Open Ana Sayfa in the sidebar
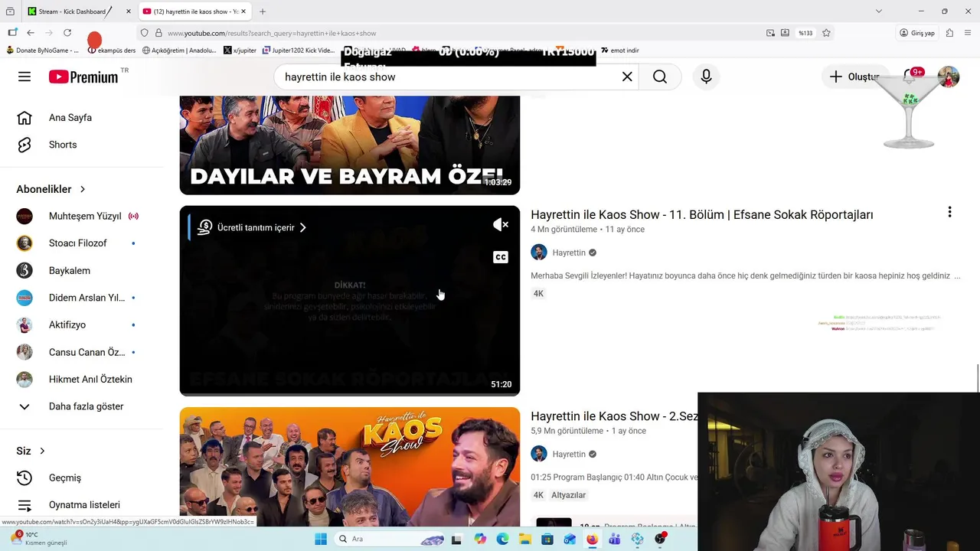The image size is (980, 551). [70, 118]
